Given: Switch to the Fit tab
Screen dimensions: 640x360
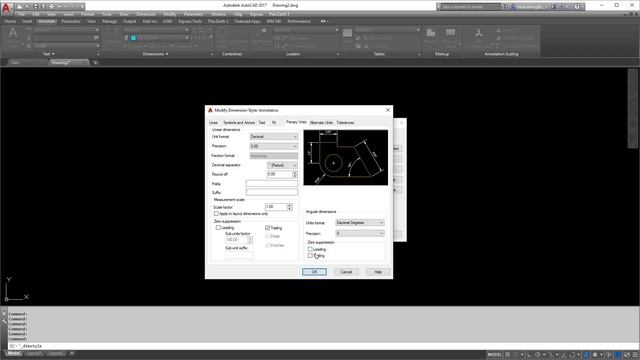Looking at the screenshot, I should coord(274,122).
